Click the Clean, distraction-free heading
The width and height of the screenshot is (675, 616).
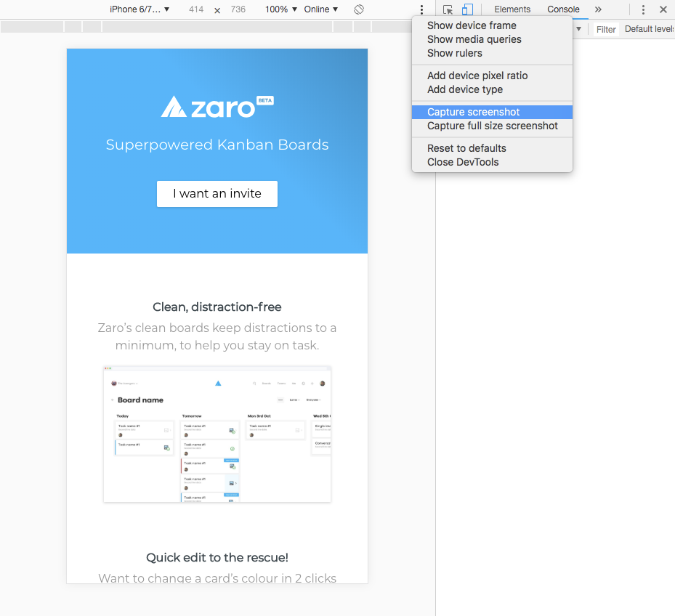[217, 307]
